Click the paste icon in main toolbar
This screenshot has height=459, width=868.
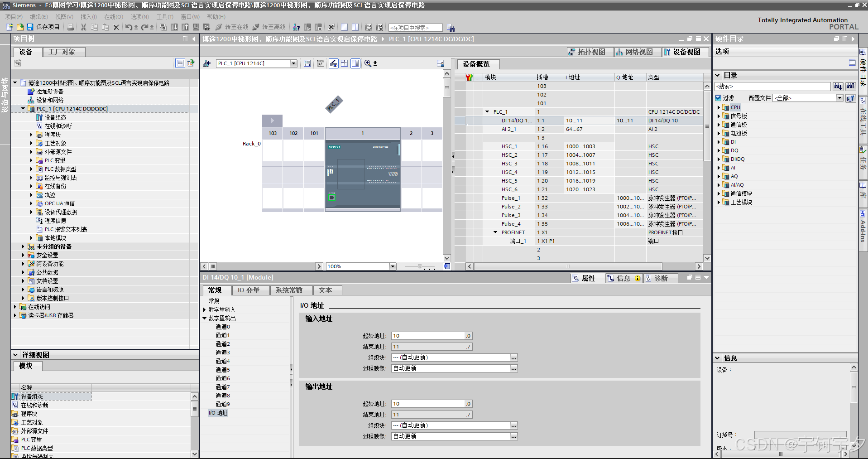[106, 27]
